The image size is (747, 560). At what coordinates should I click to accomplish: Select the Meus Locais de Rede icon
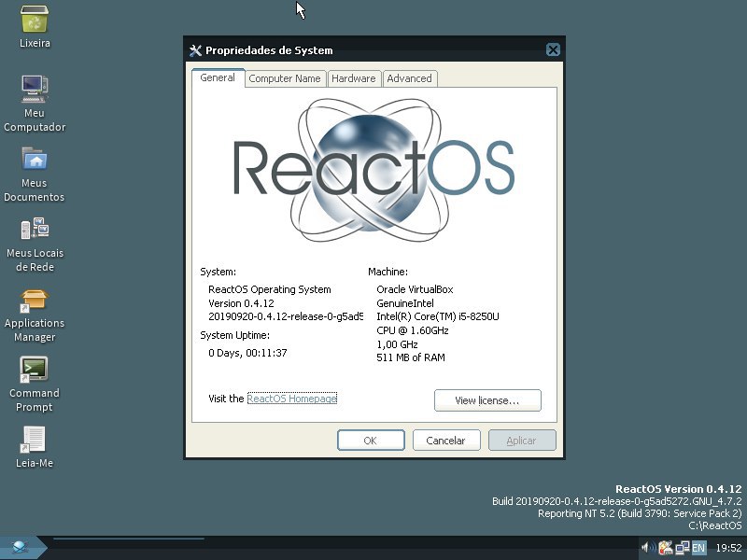(x=35, y=229)
